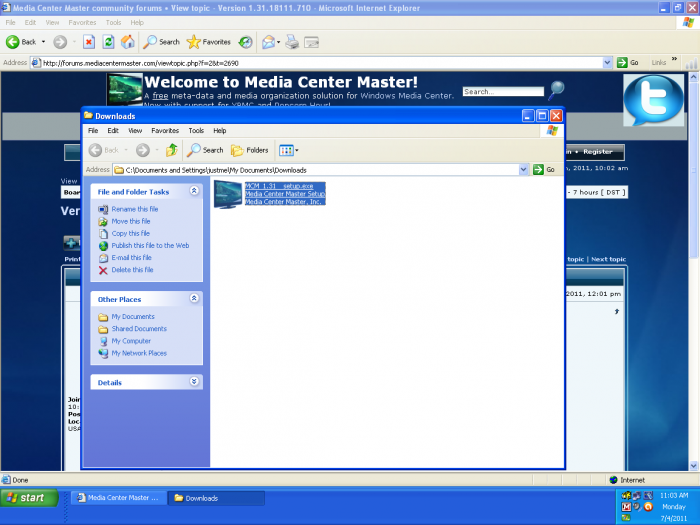Screen dimensions: 700x525
Task: Collapse File and Folder Tasks panel
Action: [194, 191]
